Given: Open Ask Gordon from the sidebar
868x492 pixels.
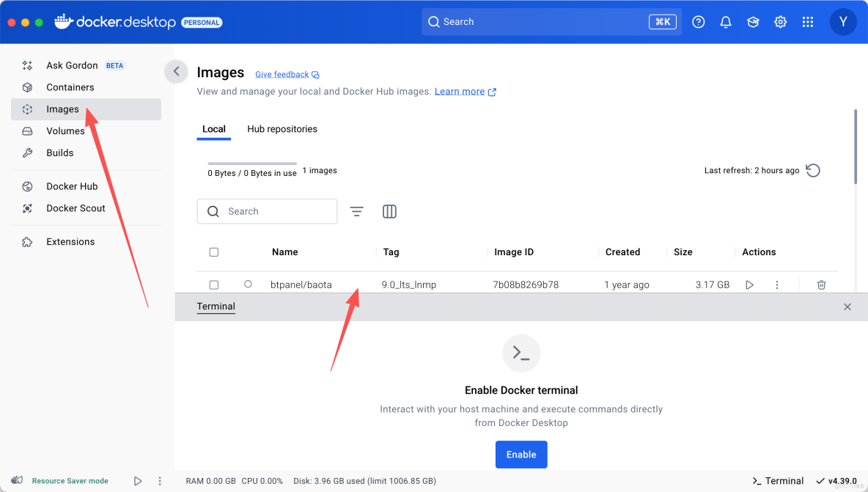Looking at the screenshot, I should pyautogui.click(x=72, y=65).
